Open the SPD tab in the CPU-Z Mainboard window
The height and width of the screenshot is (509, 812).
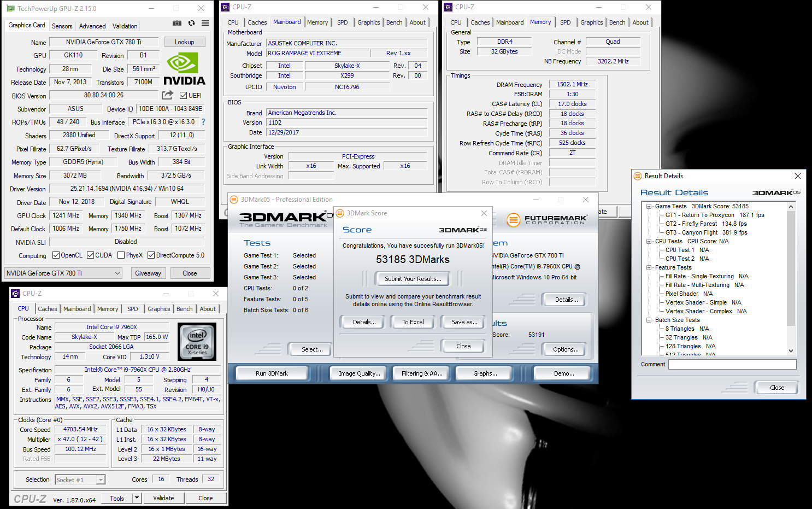coord(342,22)
